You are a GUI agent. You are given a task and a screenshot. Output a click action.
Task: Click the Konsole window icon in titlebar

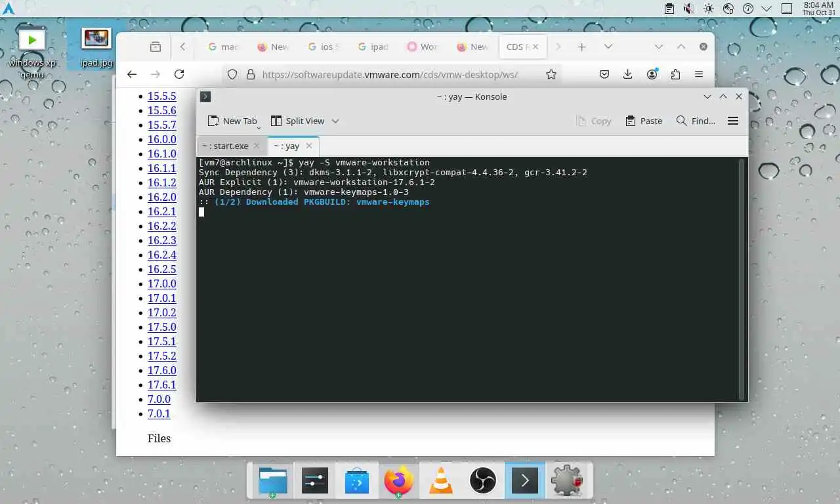[205, 96]
